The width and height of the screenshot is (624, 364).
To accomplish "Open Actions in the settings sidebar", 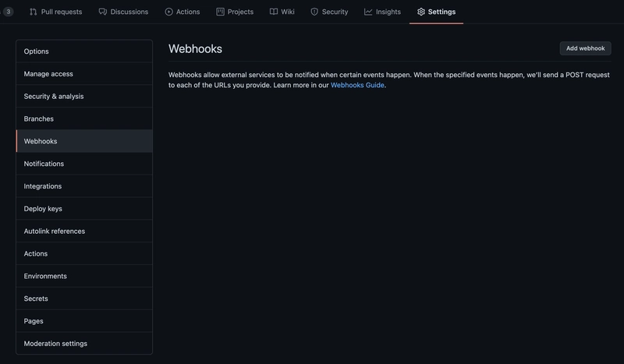I will coord(84,253).
